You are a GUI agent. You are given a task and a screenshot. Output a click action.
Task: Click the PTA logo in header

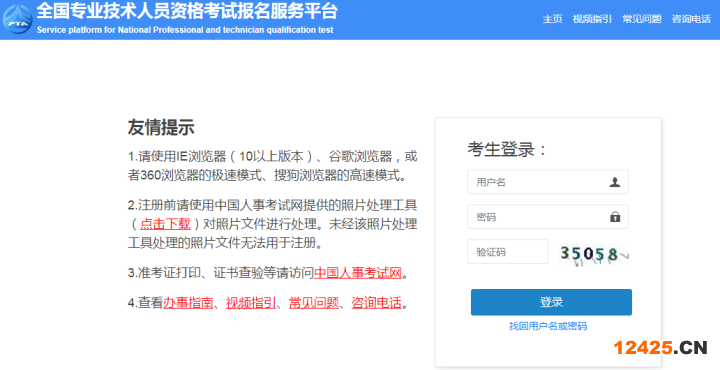pyautogui.click(x=17, y=19)
